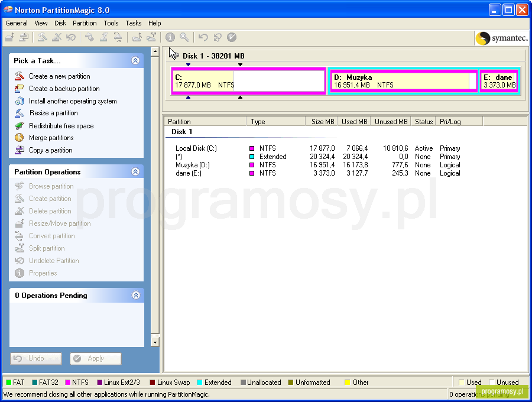Click the Merge partitions task icon

[x=20, y=138]
